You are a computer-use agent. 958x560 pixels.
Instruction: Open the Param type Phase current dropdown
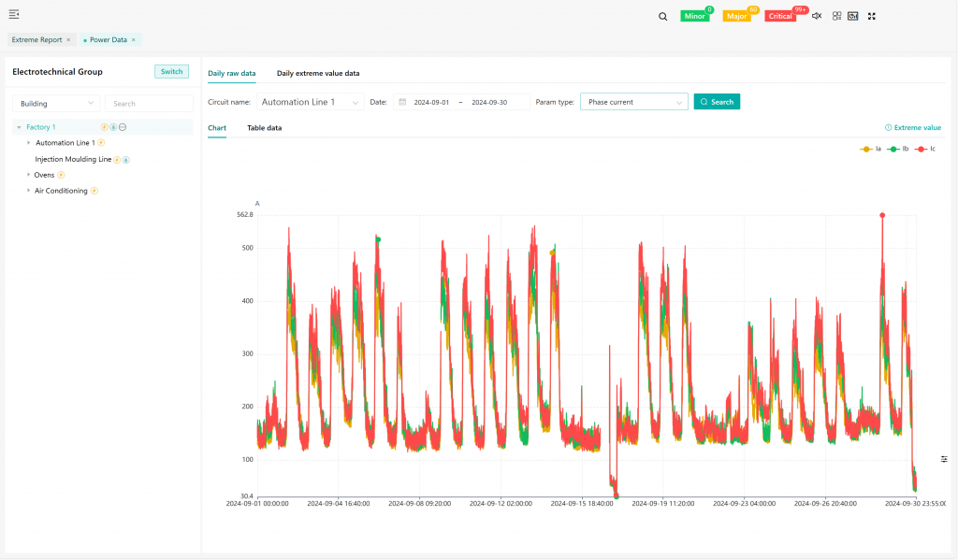(634, 102)
